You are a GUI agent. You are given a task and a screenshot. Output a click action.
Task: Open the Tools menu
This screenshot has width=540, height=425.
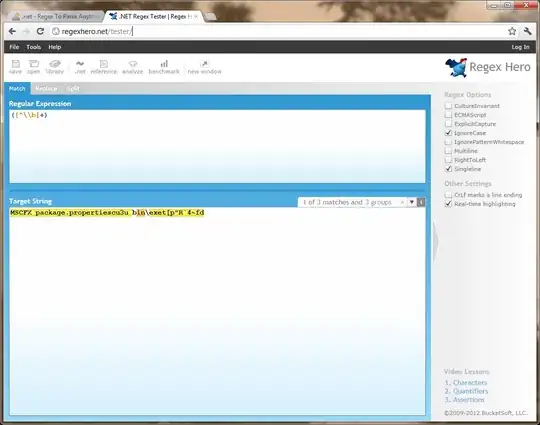click(34, 47)
